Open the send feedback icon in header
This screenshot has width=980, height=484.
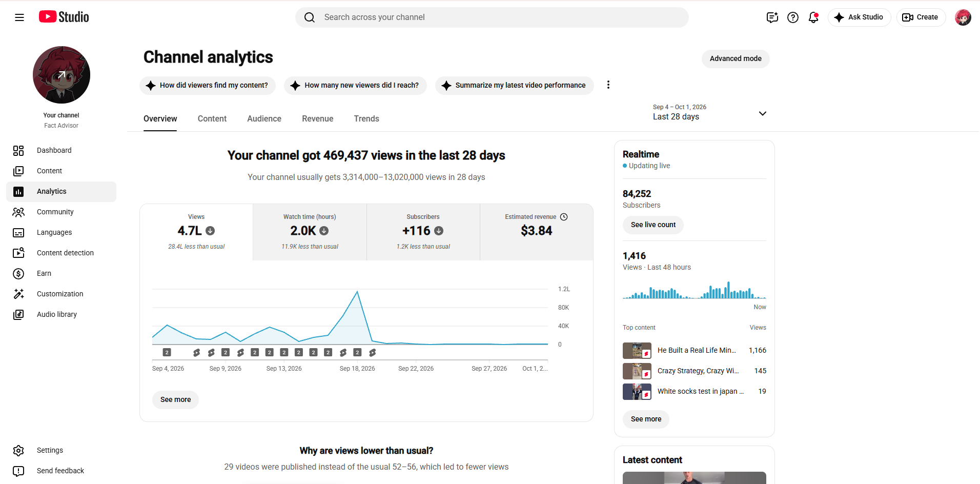[x=772, y=17]
